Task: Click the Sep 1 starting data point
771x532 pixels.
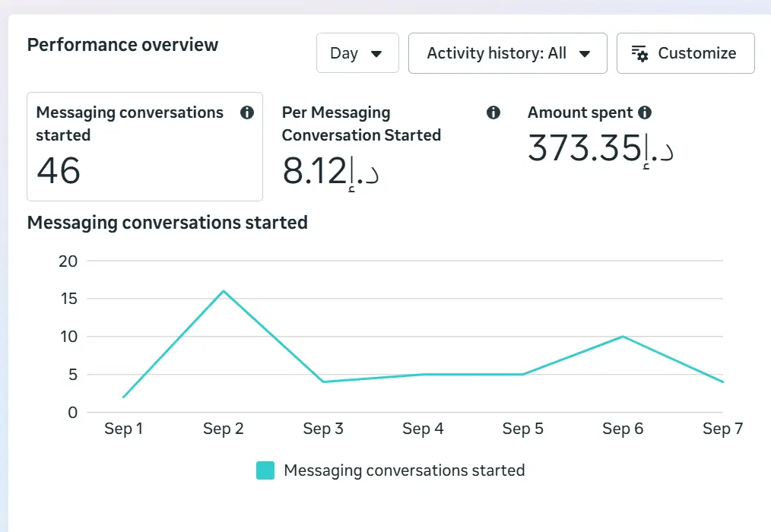Action: click(x=123, y=397)
